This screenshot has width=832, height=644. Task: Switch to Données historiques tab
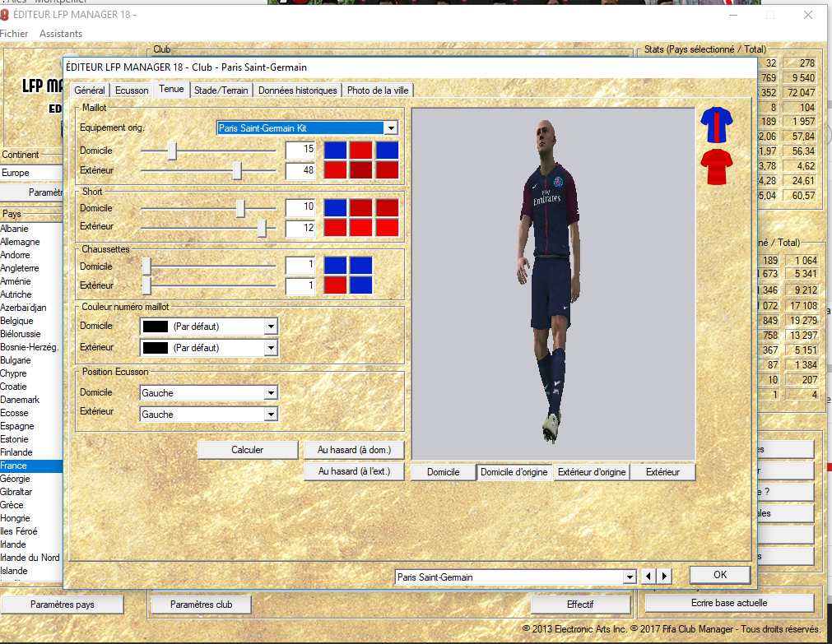click(x=297, y=90)
